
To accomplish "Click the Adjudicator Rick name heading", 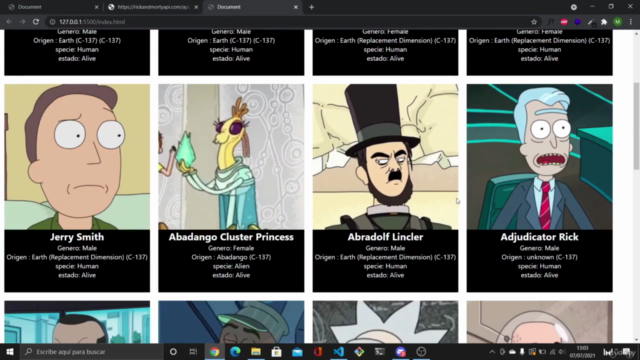I will click(x=540, y=237).
